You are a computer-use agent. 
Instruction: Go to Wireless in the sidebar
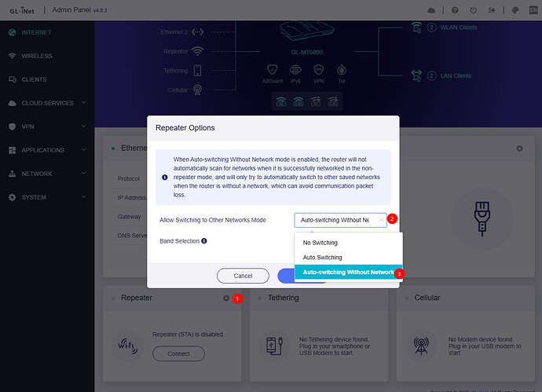click(38, 56)
